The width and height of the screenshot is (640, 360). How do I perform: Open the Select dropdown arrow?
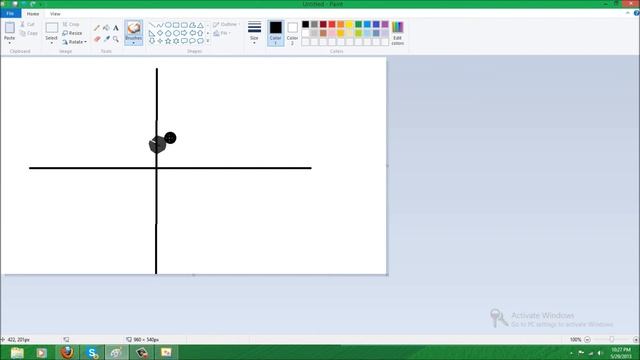point(51,43)
